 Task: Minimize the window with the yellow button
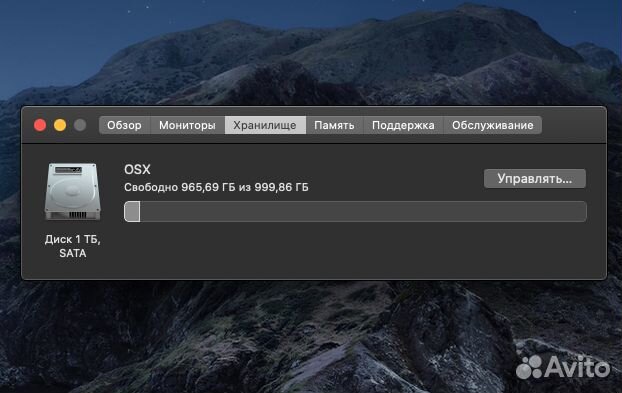click(60, 125)
